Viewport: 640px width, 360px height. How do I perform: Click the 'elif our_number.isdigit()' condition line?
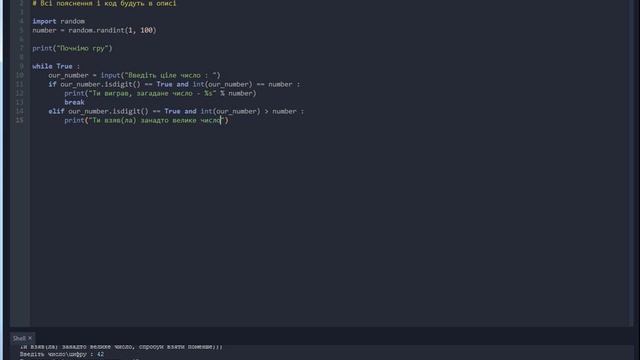pyautogui.click(x=176, y=111)
